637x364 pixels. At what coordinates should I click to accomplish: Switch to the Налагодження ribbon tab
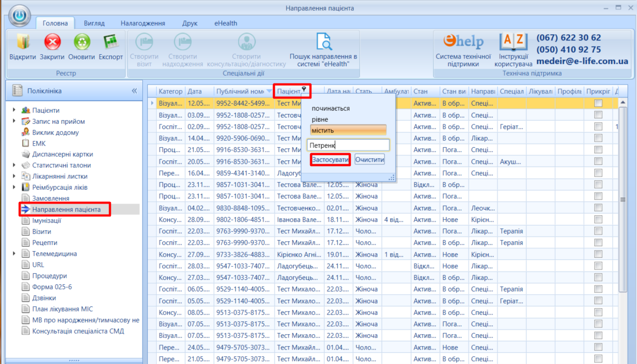coord(142,23)
